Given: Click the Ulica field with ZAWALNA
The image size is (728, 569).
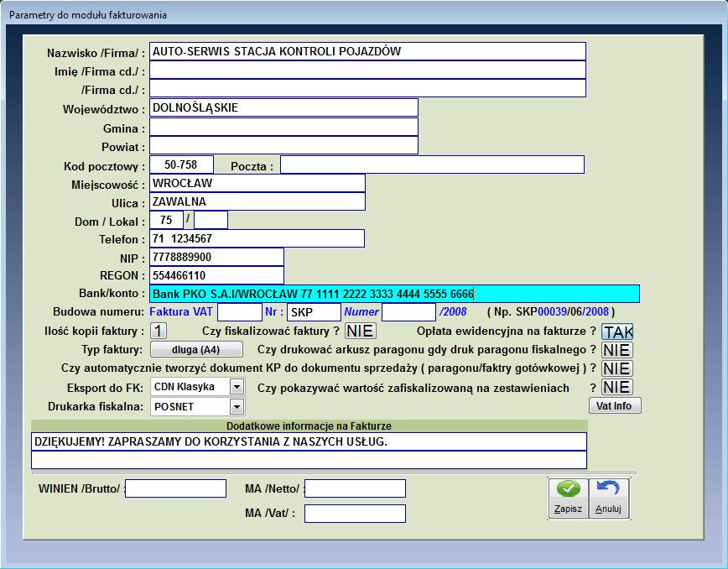Looking at the screenshot, I should pyautogui.click(x=257, y=201).
